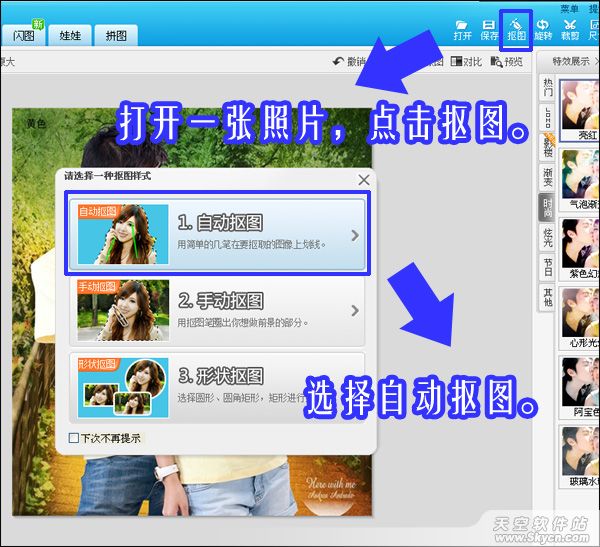Select the 影楼 effects category
Screen dimensions: 600x547
548,147
